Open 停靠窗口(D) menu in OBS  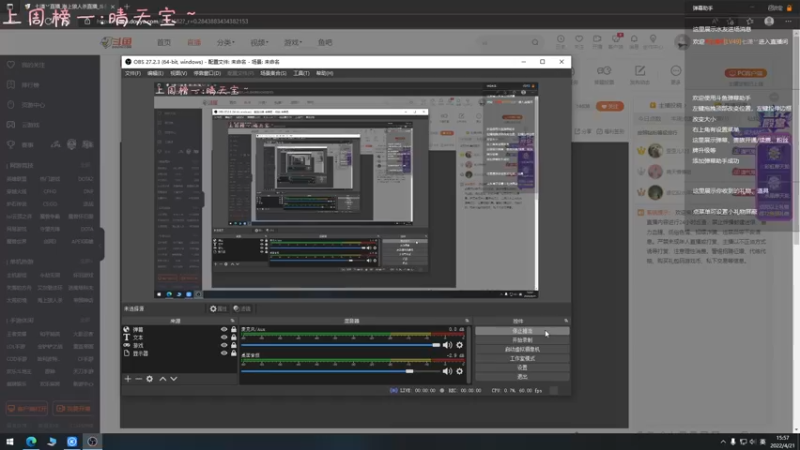[207, 73]
